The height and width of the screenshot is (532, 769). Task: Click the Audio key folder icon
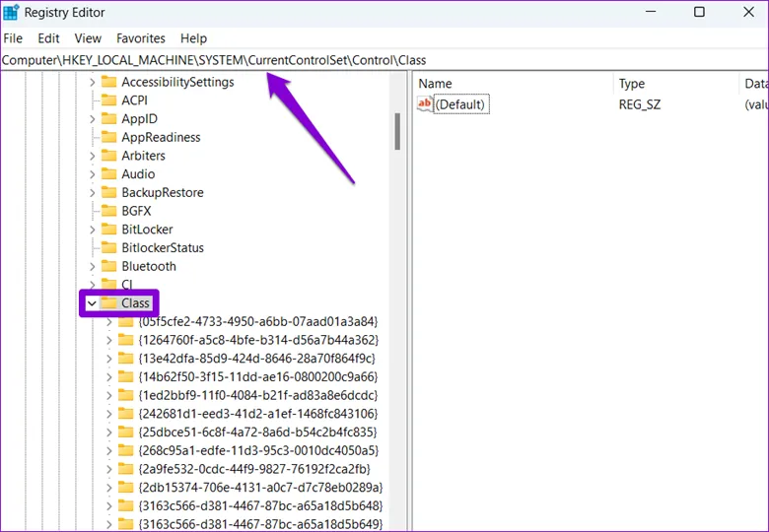click(x=108, y=174)
